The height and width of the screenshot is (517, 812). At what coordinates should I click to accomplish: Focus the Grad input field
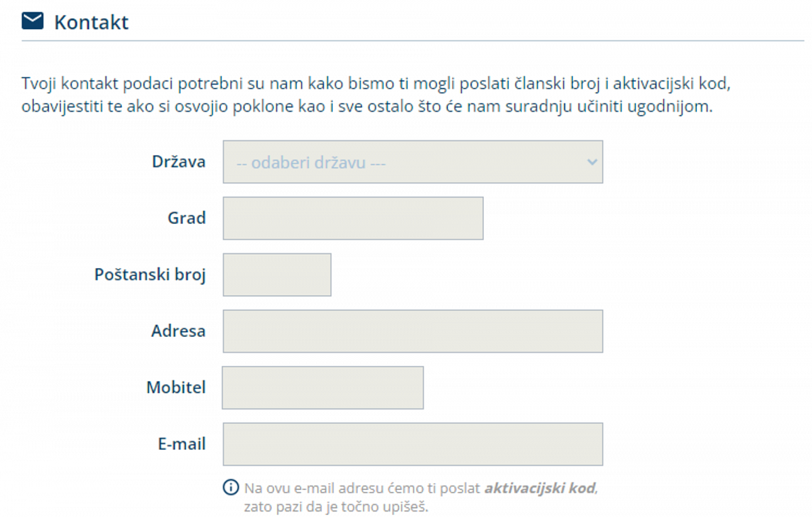[353, 219]
